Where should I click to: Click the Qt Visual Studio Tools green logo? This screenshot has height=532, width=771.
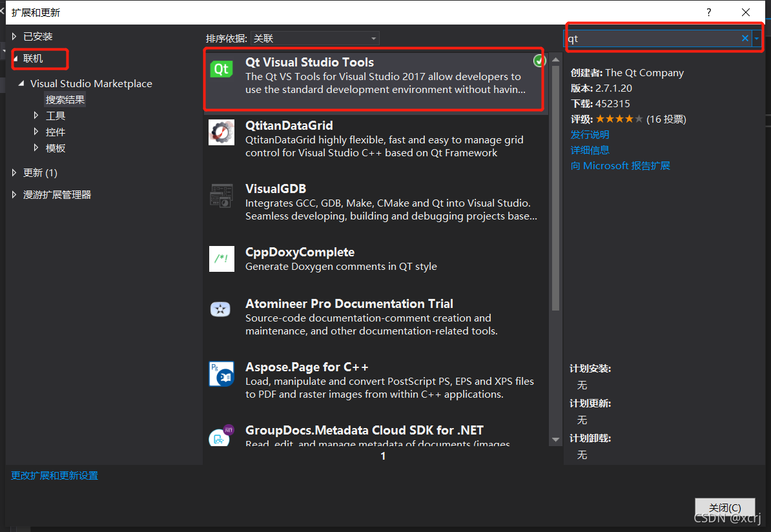[221, 69]
